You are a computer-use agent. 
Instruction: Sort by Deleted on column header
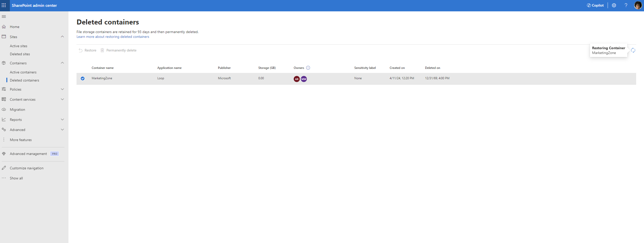click(433, 68)
